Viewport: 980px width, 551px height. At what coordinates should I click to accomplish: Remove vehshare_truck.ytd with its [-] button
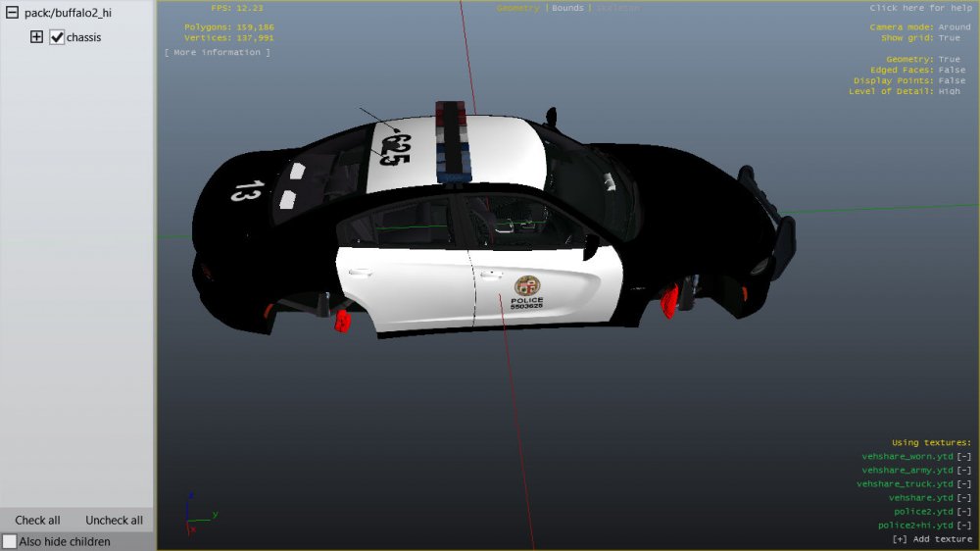pyautogui.click(x=964, y=484)
